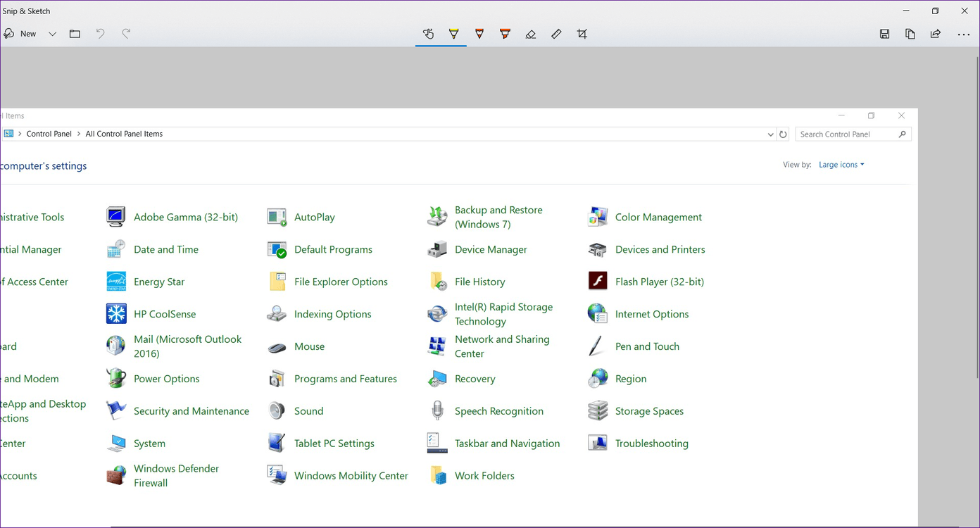Click the Internet Options globe icon
980x528 pixels.
pos(598,314)
